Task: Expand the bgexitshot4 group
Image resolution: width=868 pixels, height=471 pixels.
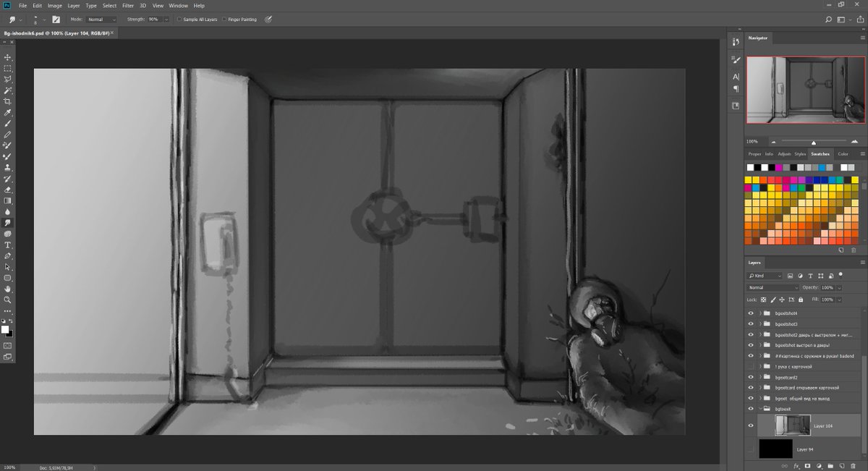Action: pyautogui.click(x=760, y=313)
